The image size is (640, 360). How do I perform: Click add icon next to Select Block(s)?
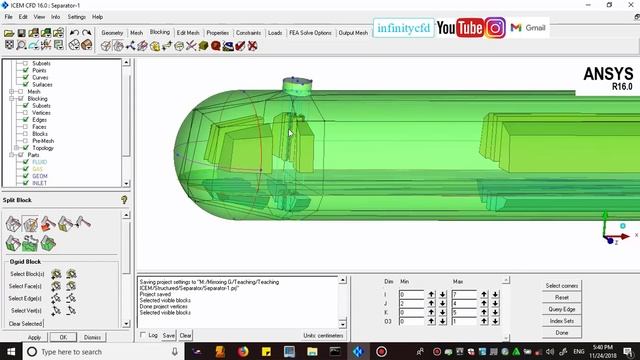pos(56,274)
